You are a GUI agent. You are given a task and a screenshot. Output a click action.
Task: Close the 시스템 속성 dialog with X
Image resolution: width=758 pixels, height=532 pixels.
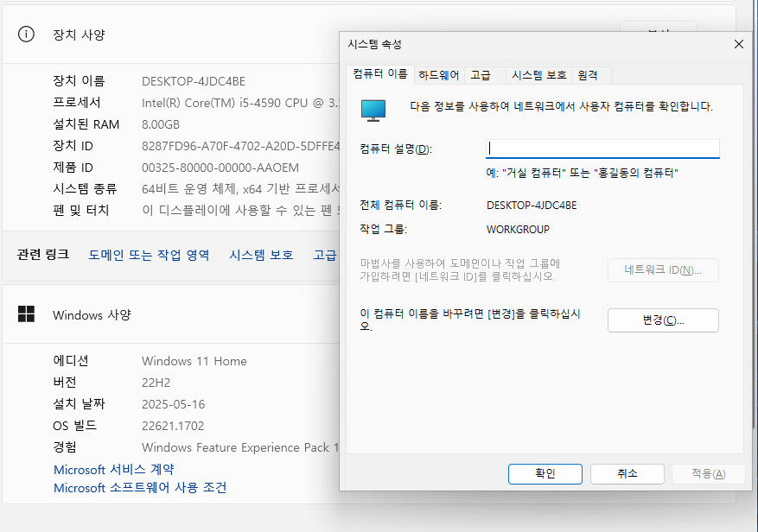coord(738,44)
